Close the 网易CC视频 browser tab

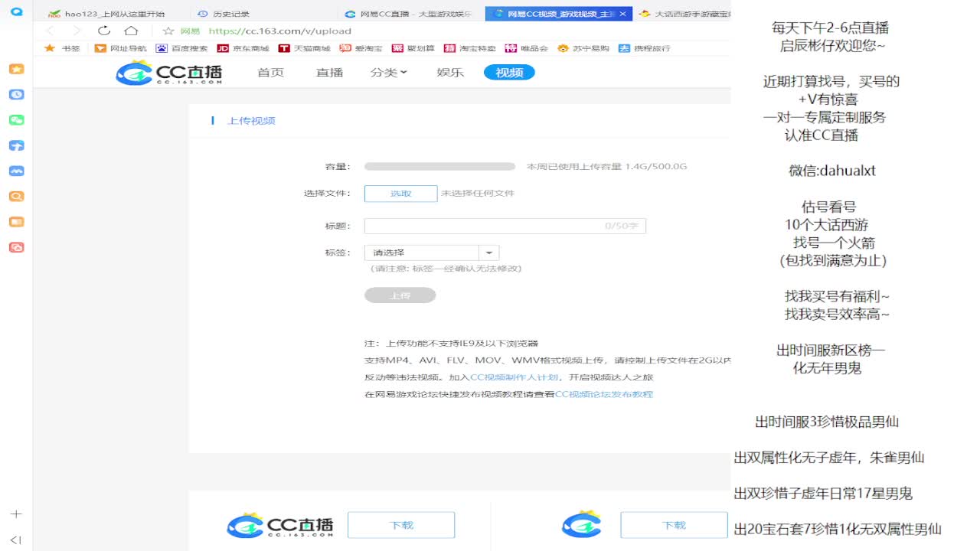(x=622, y=14)
